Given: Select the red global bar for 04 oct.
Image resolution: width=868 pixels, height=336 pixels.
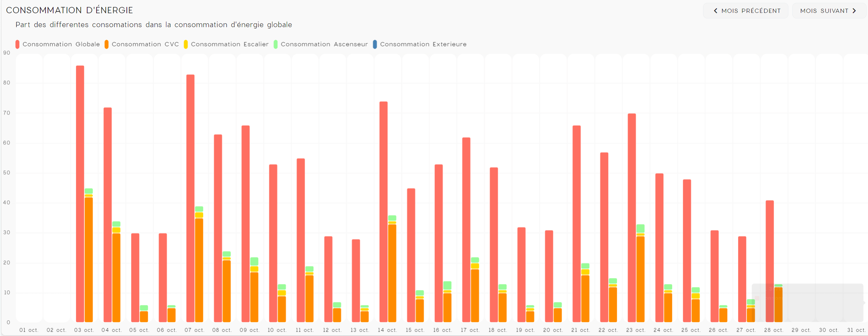Looking at the screenshot, I should pos(108,215).
